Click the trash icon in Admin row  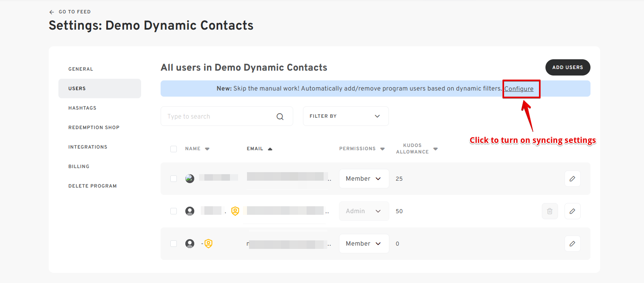click(550, 211)
